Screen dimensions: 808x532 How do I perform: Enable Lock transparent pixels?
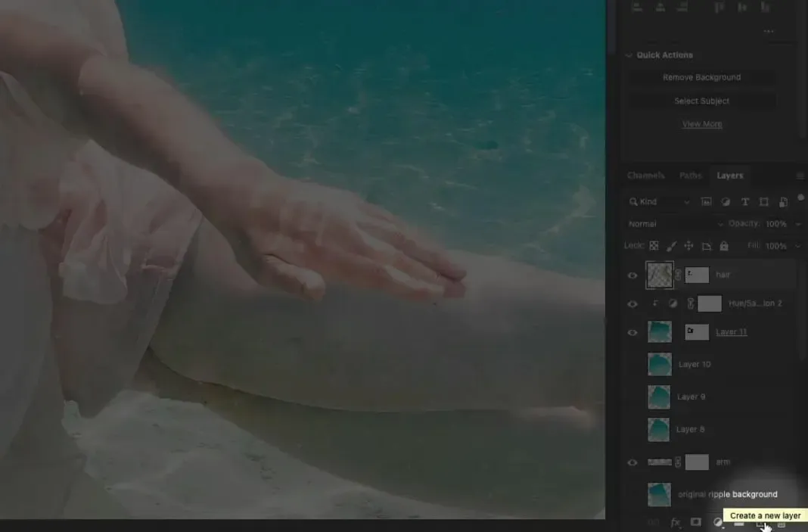655,245
